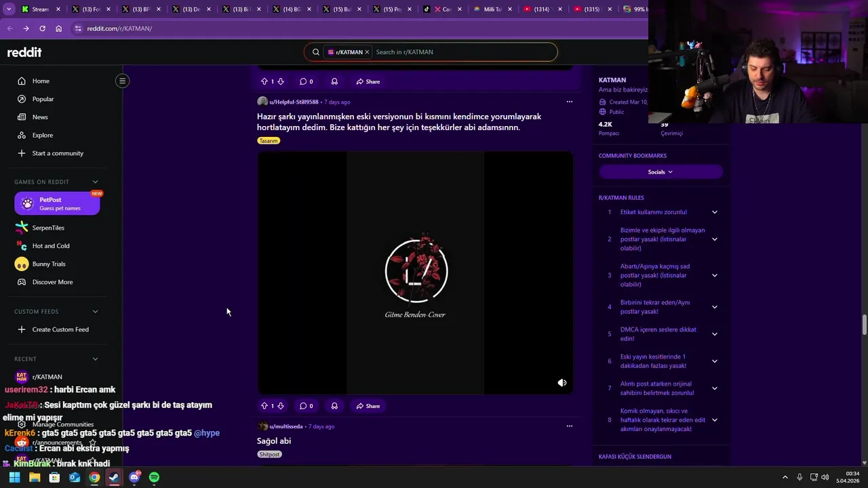
Task: Collapse Custom Feeds section
Action: [x=95, y=312]
